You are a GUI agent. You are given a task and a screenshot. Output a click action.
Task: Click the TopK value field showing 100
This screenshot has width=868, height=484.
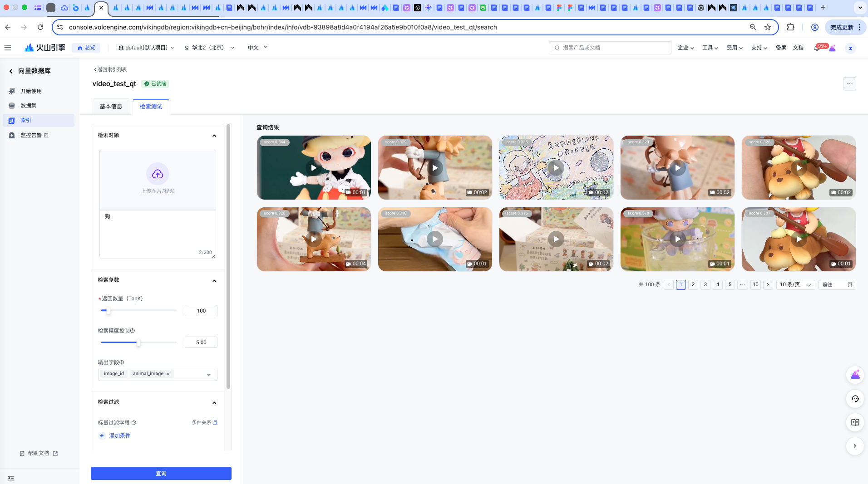point(201,311)
